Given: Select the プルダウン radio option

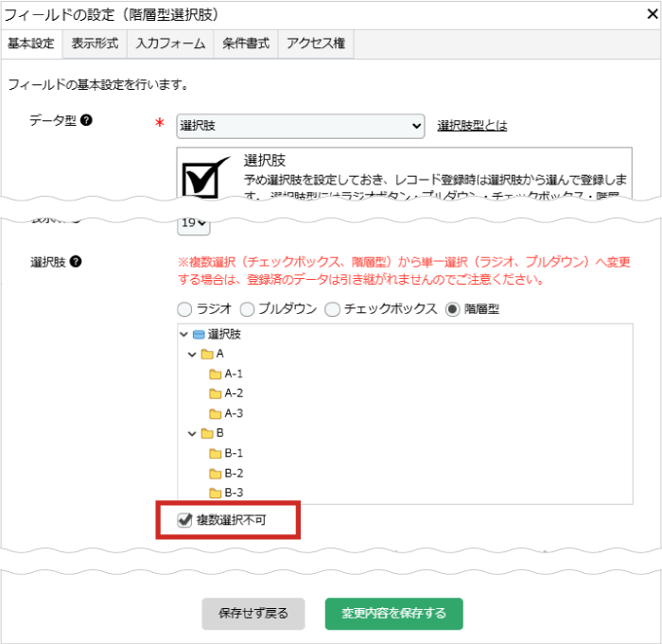Looking at the screenshot, I should click(x=247, y=309).
